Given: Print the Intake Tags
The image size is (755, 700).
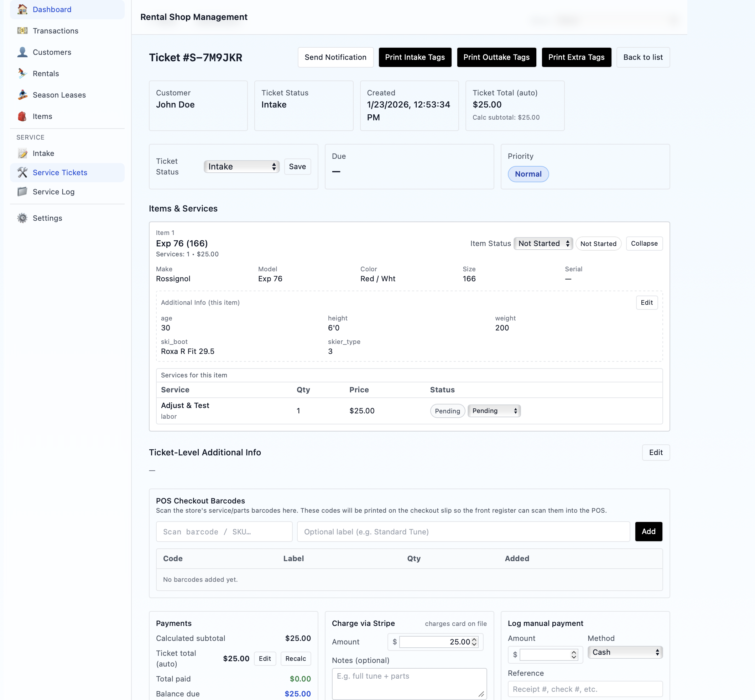Looking at the screenshot, I should pos(415,57).
